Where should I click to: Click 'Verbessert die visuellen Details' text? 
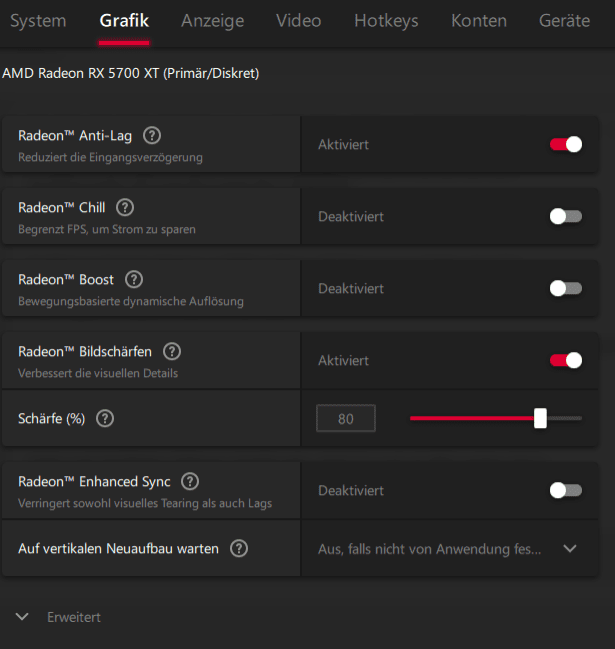pos(98,373)
